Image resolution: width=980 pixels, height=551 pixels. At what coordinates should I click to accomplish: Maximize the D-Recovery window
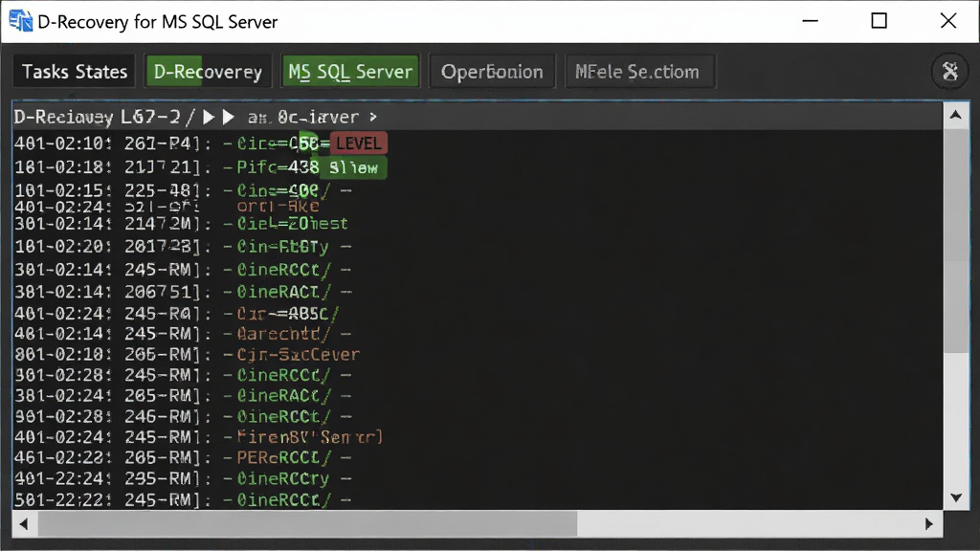click(879, 21)
